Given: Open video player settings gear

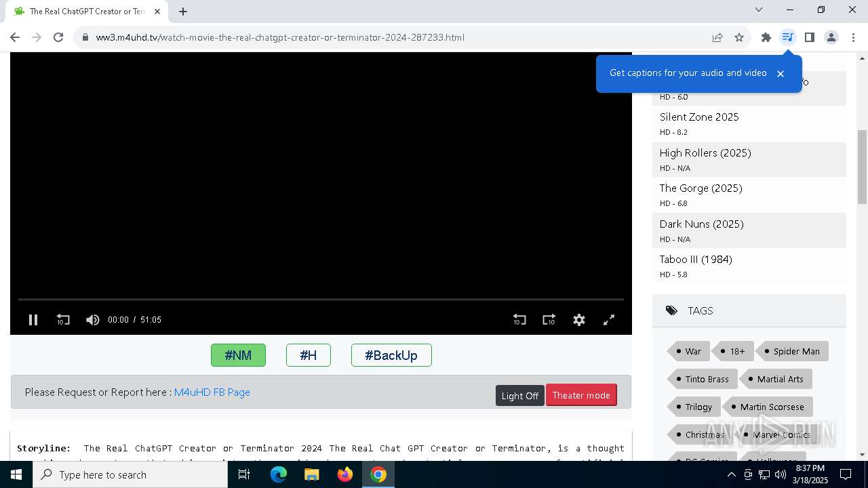Looking at the screenshot, I should pyautogui.click(x=579, y=320).
